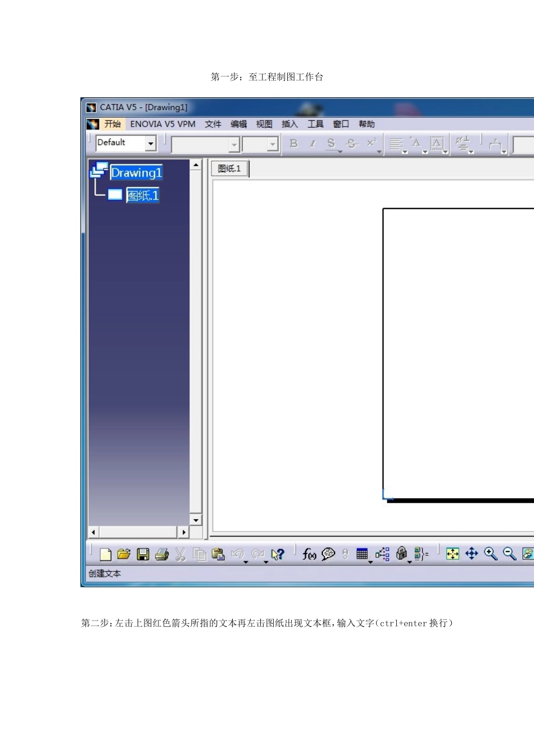
Task: Select the Pan tool
Action: click(472, 554)
